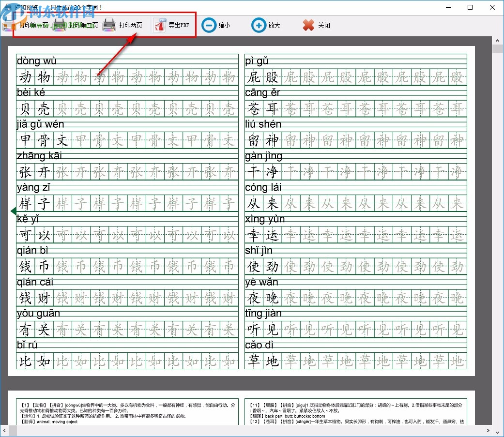Click the pinyin text 'yè wǎn'
This screenshot has height=437, width=504.
261,282
